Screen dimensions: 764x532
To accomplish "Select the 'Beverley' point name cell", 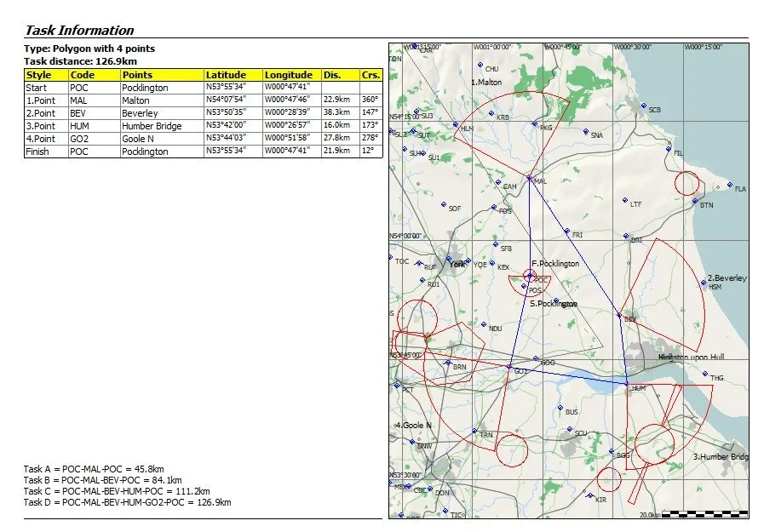I will pos(162,113).
